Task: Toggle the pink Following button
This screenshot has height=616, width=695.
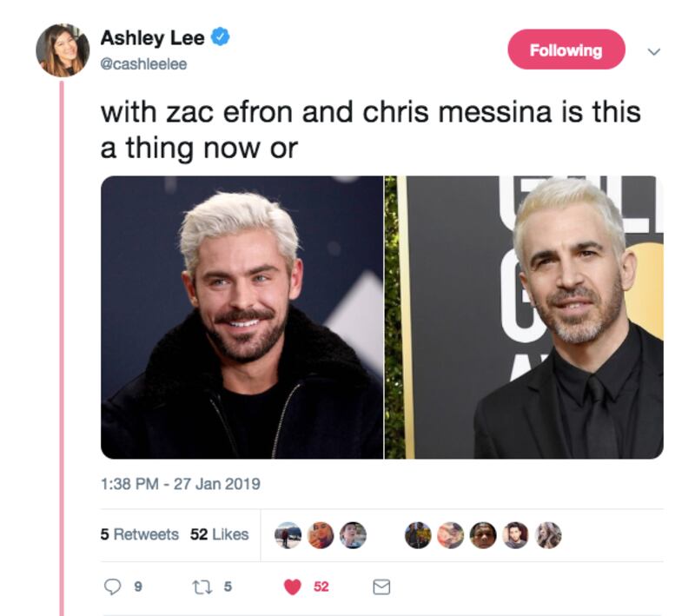Action: pos(566,50)
